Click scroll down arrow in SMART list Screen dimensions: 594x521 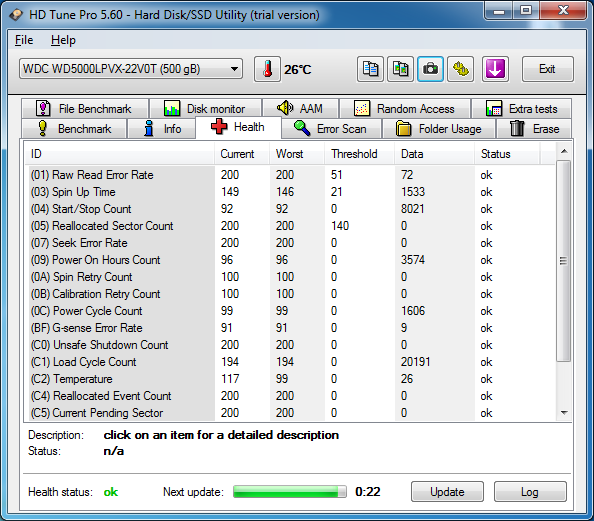click(564, 413)
